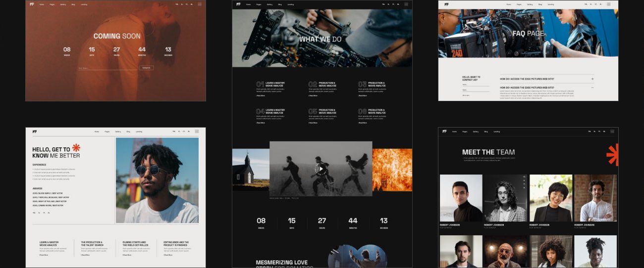Open Pages dropdown on FAQ page

click(x=519, y=4)
